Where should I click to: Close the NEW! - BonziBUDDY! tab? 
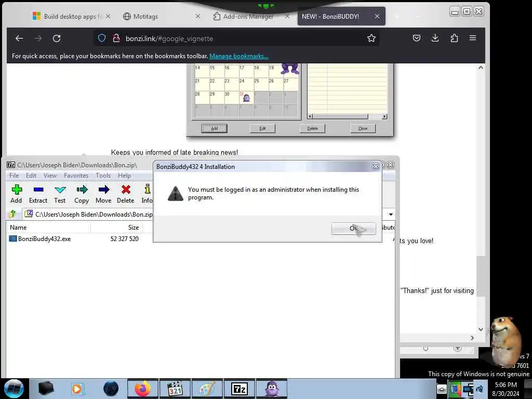click(x=377, y=16)
